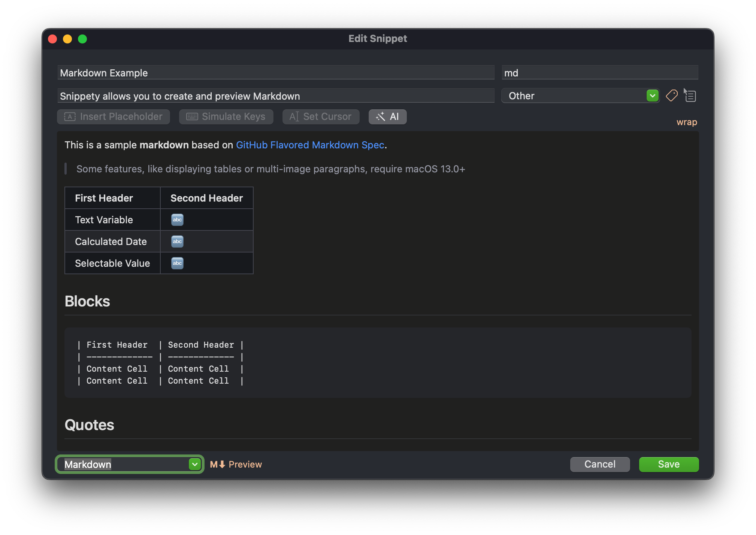Click Simulate Keys button

point(226,117)
